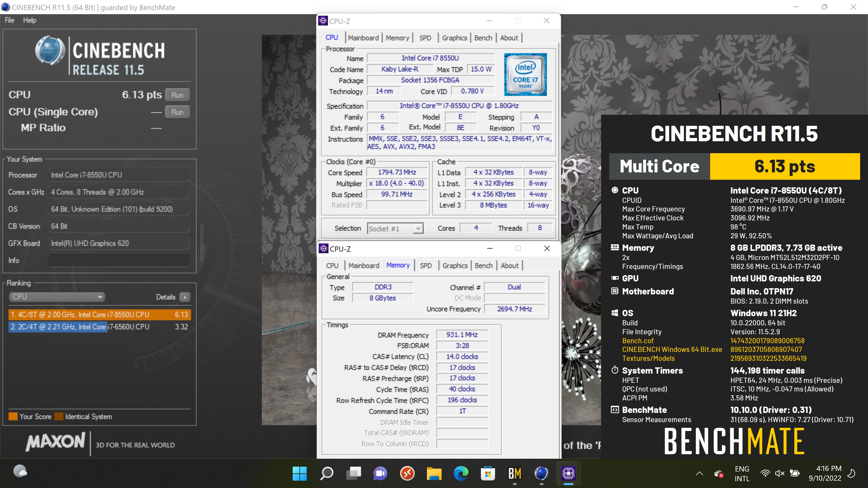Open the Windows Start menu
Viewport: 868px width, 488px height.
(x=299, y=474)
